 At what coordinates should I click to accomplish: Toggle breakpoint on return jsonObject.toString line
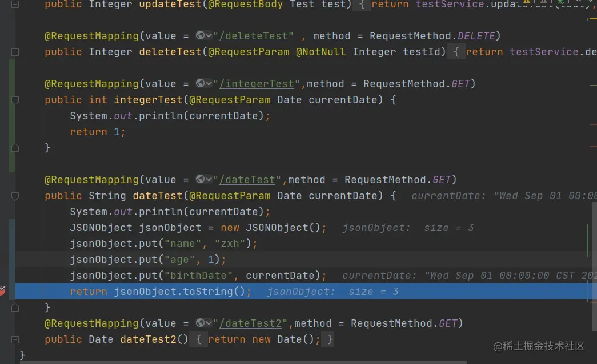(2, 290)
